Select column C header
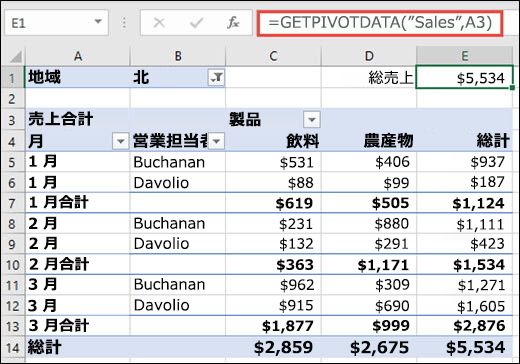 [x=273, y=56]
